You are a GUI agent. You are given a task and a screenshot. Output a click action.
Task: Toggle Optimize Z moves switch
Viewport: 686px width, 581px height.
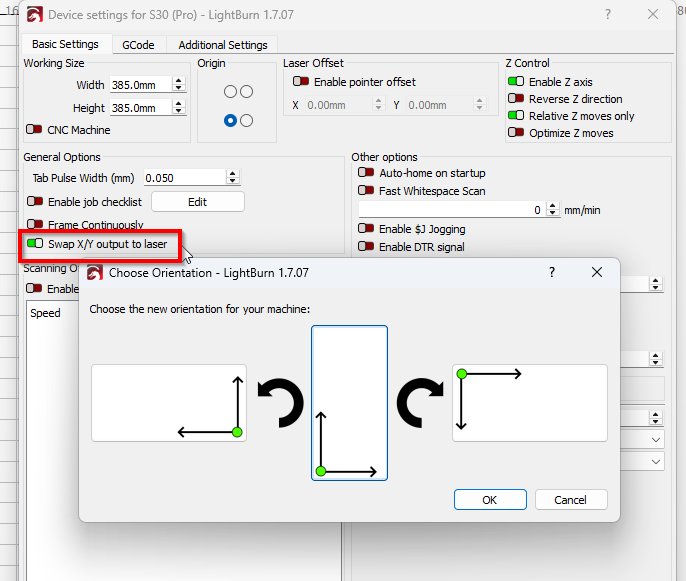click(x=516, y=133)
